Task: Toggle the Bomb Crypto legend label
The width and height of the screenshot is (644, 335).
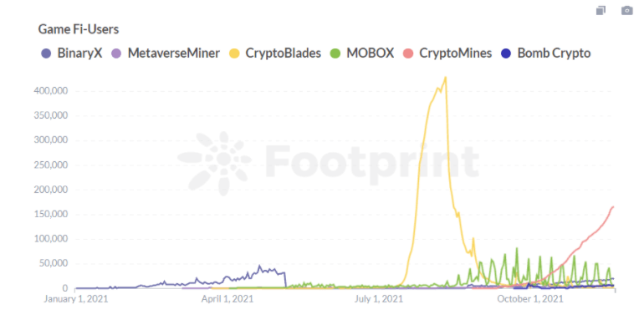Action: tap(554, 53)
